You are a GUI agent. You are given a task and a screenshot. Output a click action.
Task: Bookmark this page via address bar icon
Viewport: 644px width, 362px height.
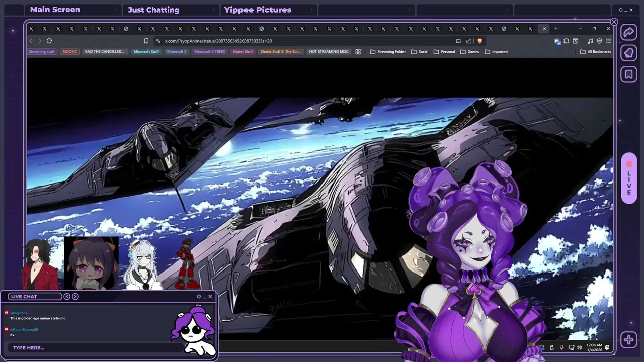[146, 41]
